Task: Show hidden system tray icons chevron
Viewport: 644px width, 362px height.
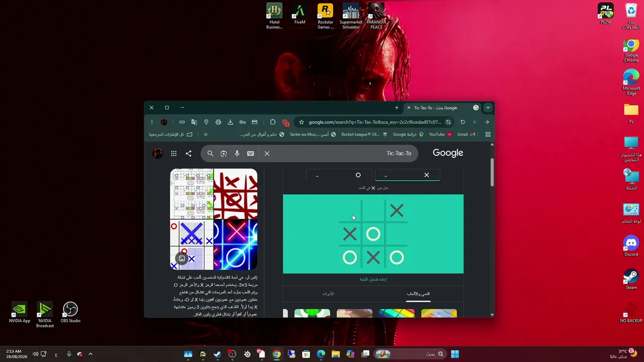Action: [91, 354]
